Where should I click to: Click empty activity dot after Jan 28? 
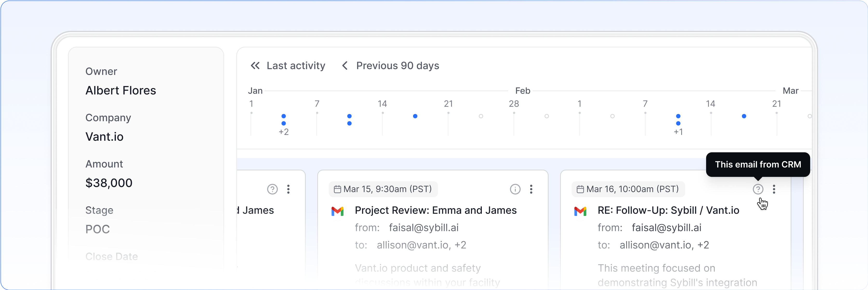click(547, 116)
